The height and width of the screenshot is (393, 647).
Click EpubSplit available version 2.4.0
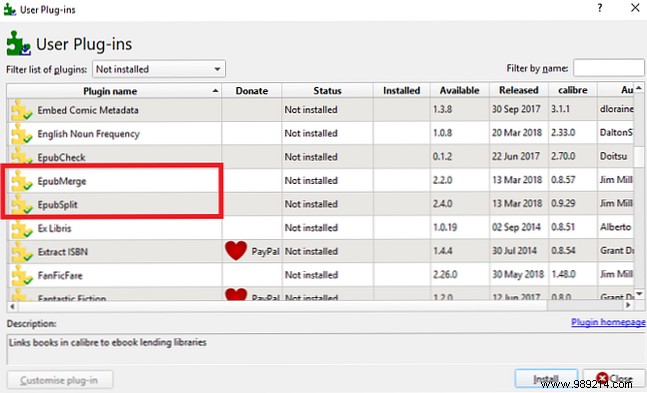(443, 204)
